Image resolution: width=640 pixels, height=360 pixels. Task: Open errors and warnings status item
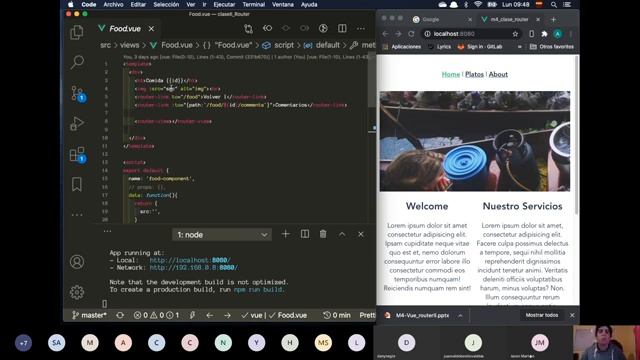[x=156, y=315]
